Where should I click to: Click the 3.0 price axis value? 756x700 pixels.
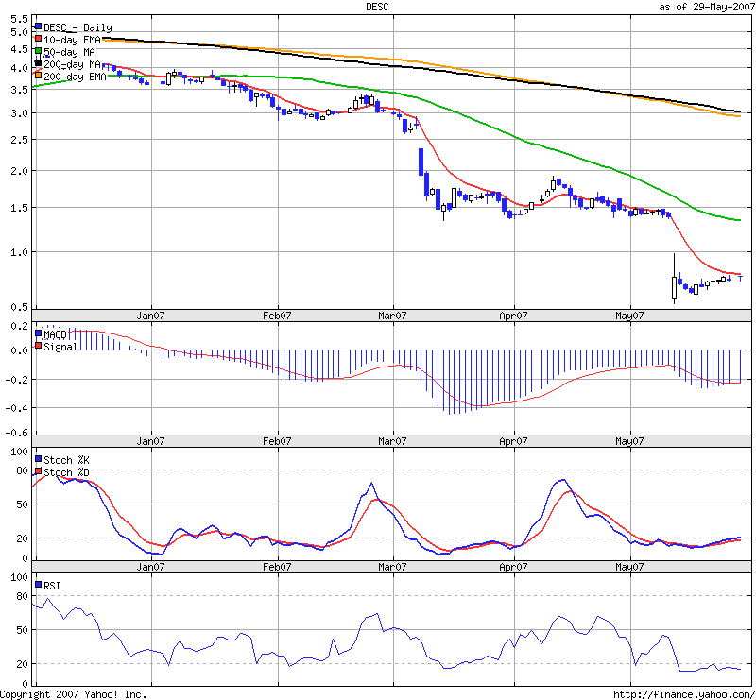19,113
